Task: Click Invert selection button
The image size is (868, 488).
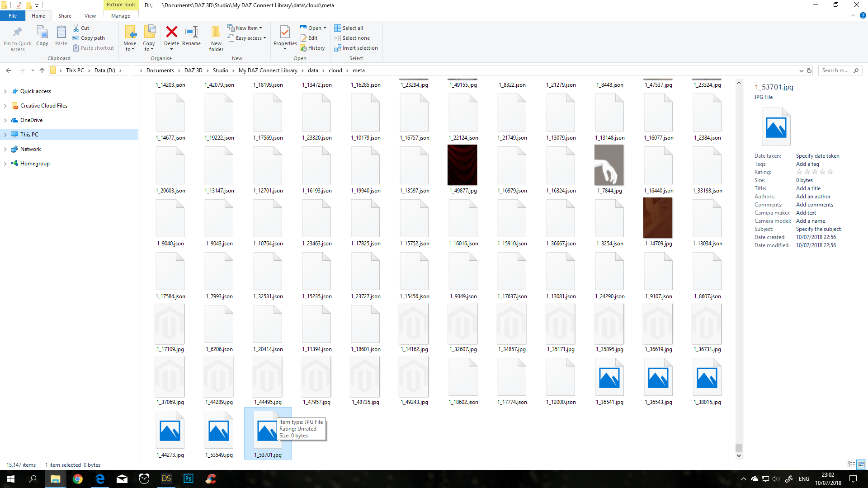Action: click(x=359, y=48)
